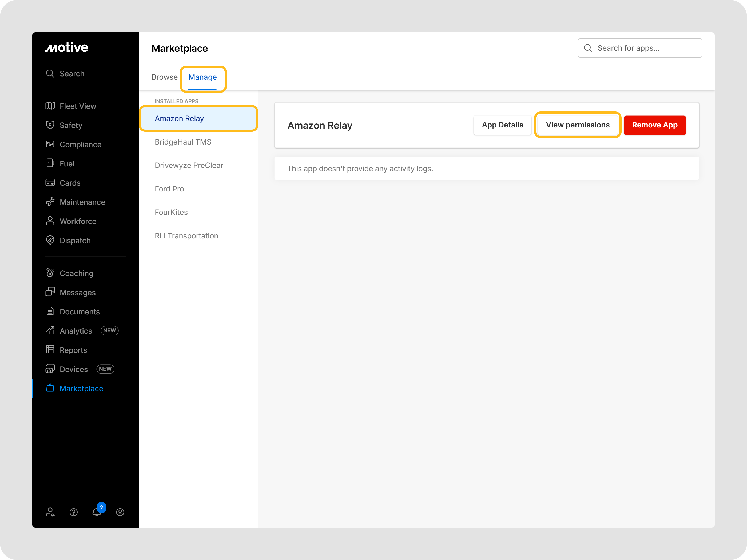Open Fleet View map icon
The image size is (747, 560).
click(50, 106)
